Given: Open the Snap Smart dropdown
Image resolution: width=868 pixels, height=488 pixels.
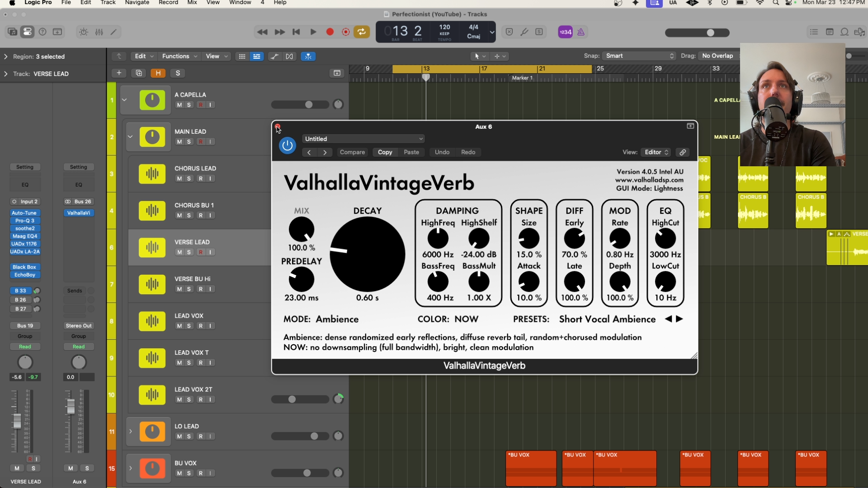Looking at the screenshot, I should tap(639, 56).
